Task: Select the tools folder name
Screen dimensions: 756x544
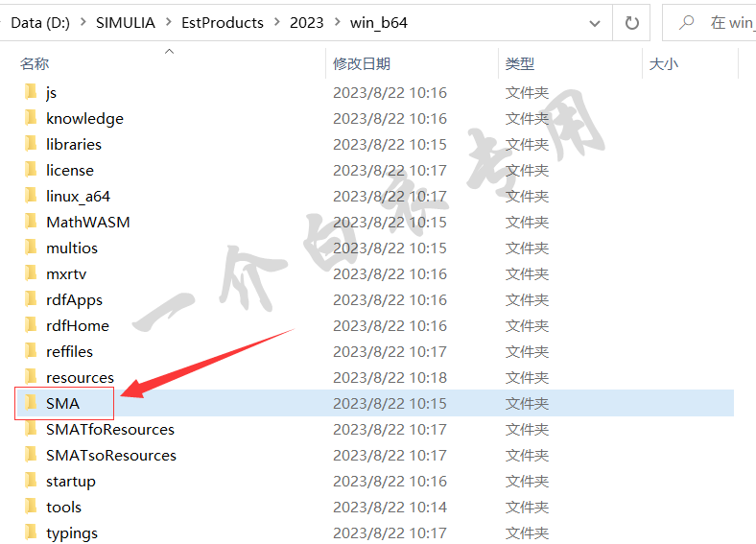Action: pos(63,508)
